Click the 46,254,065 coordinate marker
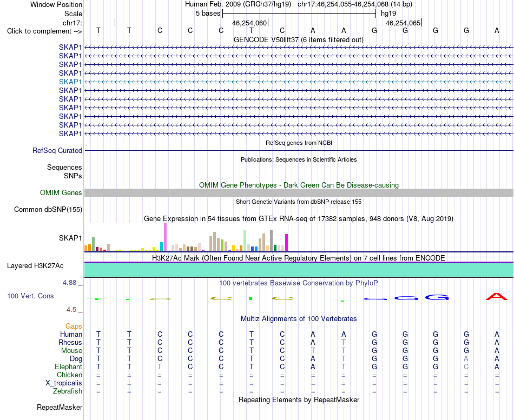The image size is (514, 420). click(403, 23)
